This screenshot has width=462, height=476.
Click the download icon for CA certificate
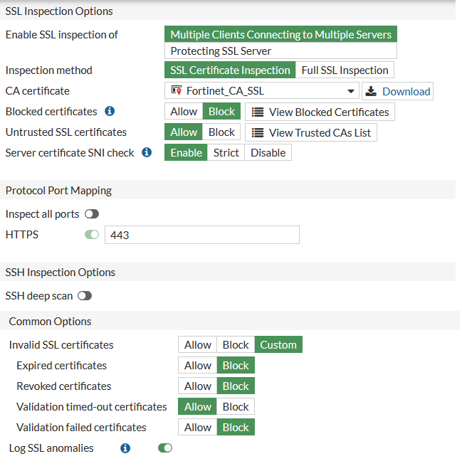tap(372, 91)
